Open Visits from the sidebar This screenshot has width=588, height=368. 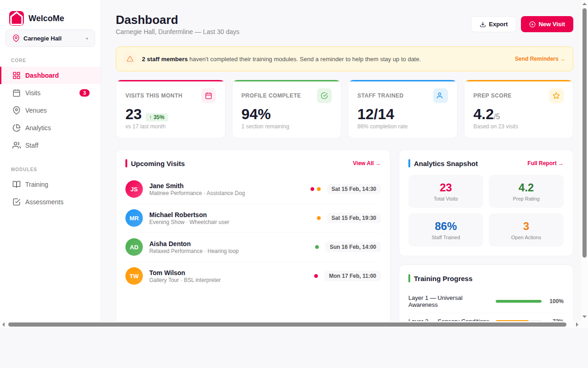coord(32,93)
